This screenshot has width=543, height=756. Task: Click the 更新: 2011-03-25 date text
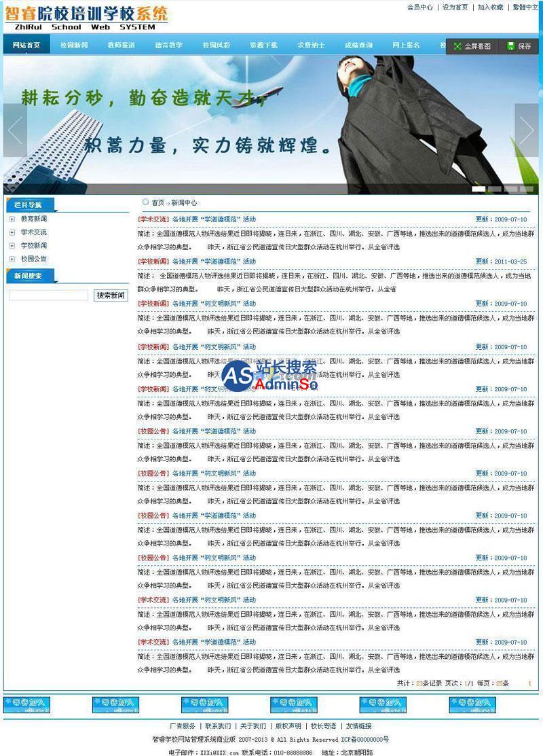click(x=501, y=262)
